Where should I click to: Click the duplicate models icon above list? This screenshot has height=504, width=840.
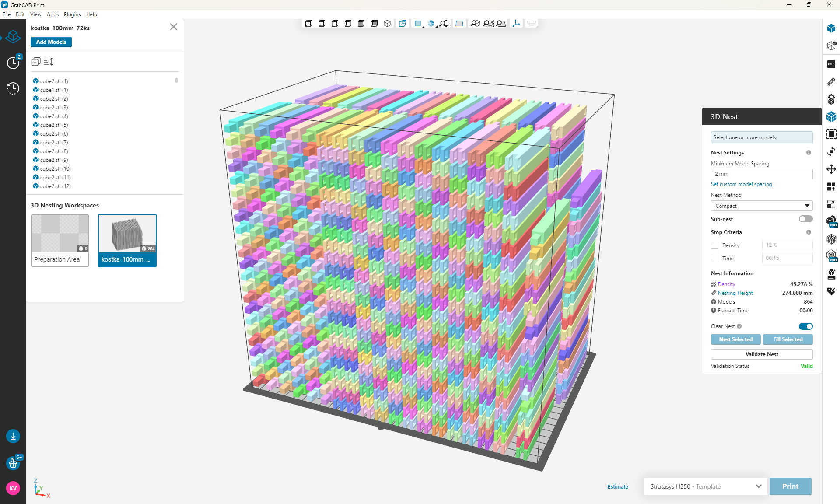point(36,62)
